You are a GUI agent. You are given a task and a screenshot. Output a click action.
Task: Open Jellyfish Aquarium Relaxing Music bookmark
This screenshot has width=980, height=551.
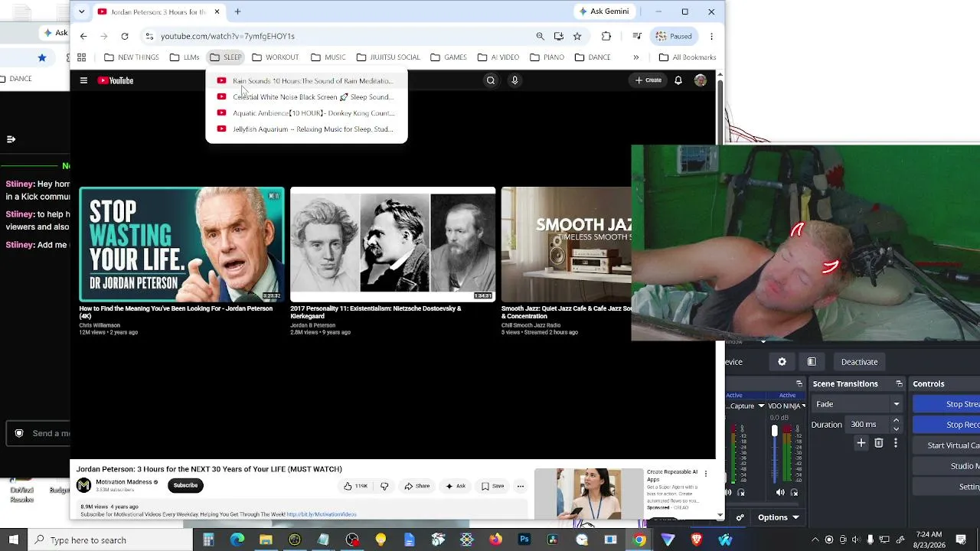(x=306, y=129)
